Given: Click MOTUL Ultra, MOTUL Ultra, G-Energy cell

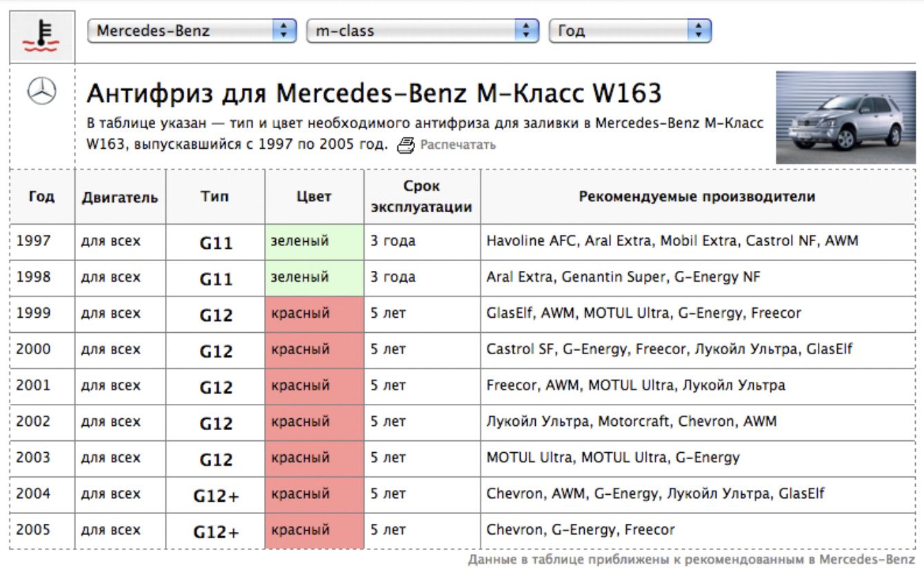Looking at the screenshot, I should 698,458.
